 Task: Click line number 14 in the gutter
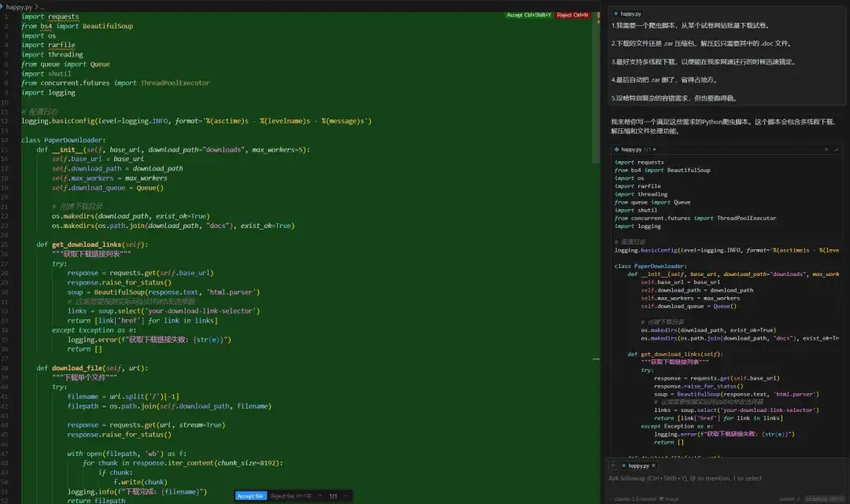(6, 140)
